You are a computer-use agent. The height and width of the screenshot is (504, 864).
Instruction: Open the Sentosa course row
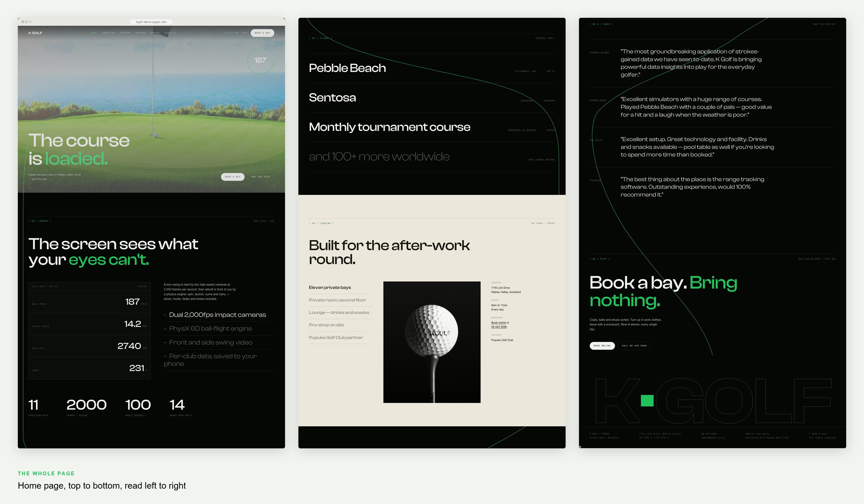[432, 98]
